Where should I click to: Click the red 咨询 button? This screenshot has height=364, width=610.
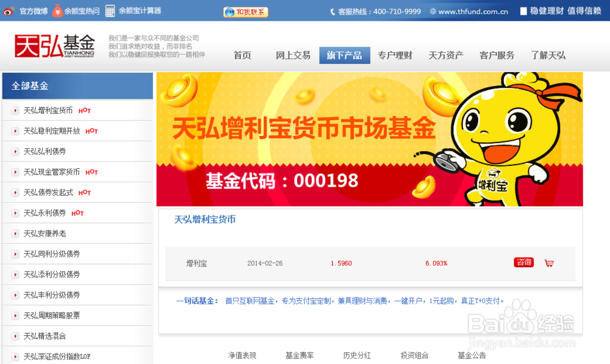tap(523, 263)
